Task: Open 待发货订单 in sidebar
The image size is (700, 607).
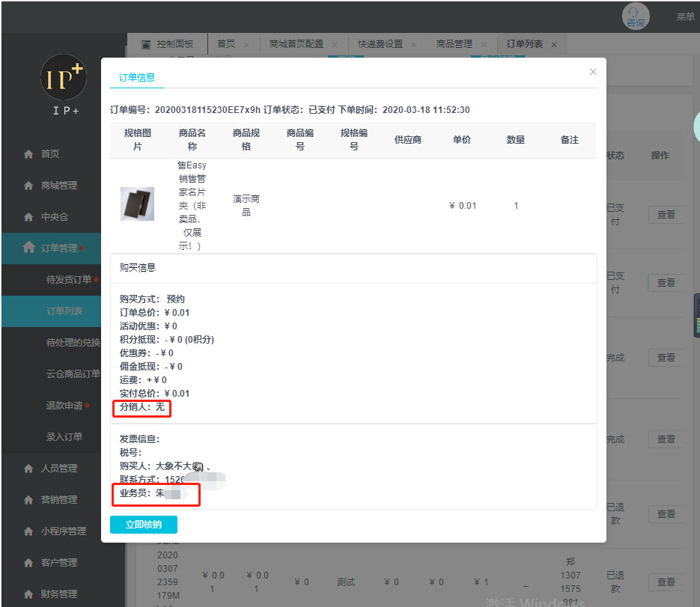Action: click(x=68, y=280)
